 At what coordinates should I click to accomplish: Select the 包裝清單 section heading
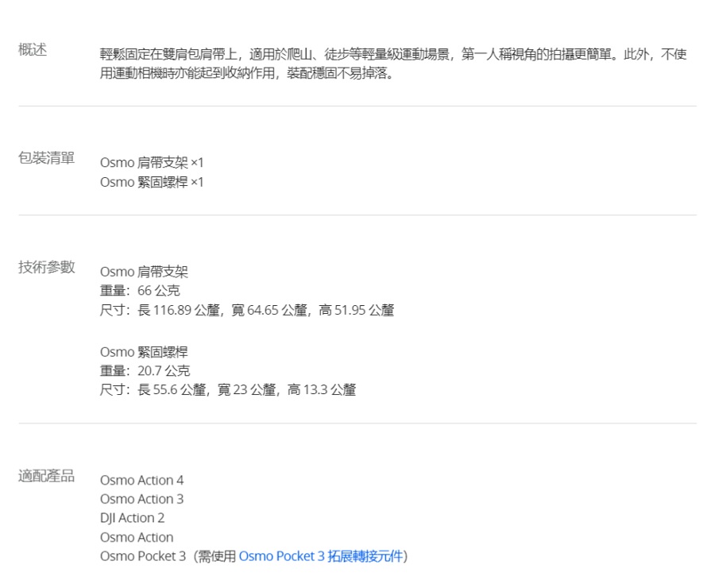click(46, 158)
